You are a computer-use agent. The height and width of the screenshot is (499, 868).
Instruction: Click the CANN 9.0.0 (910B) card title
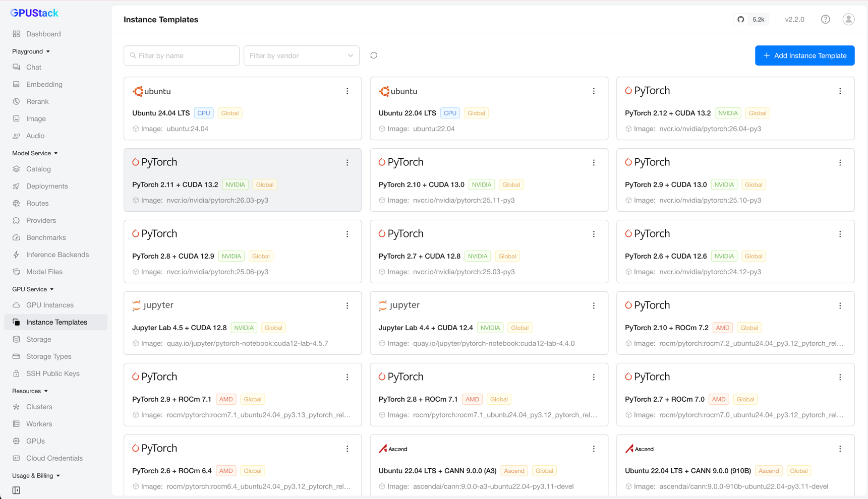click(x=688, y=471)
